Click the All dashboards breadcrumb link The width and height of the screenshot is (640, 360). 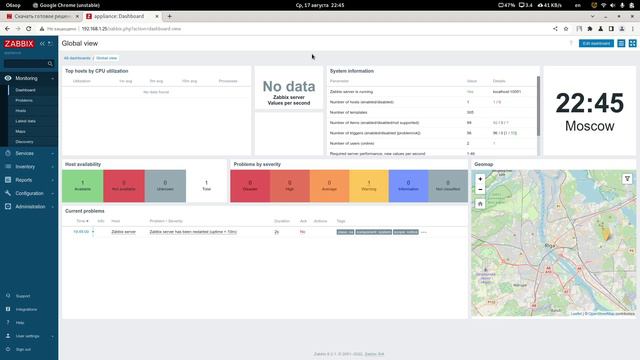pos(77,58)
